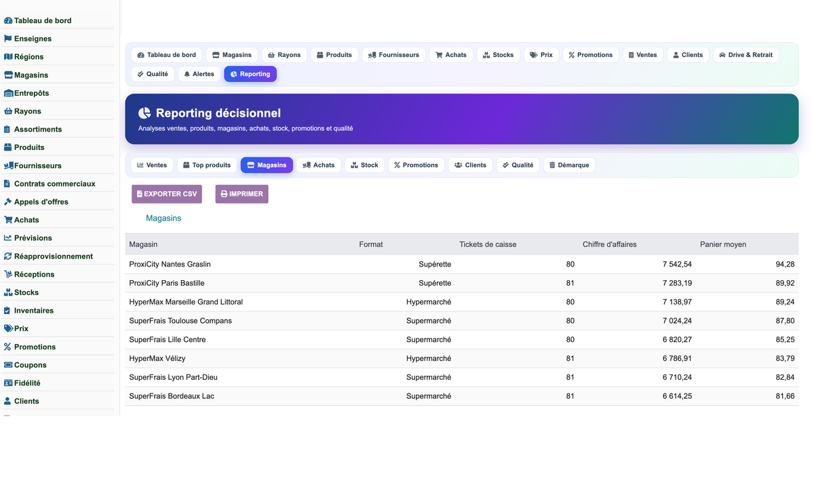Click the car icon in Drive & Retrait tab
The image size is (814, 504).
[722, 55]
